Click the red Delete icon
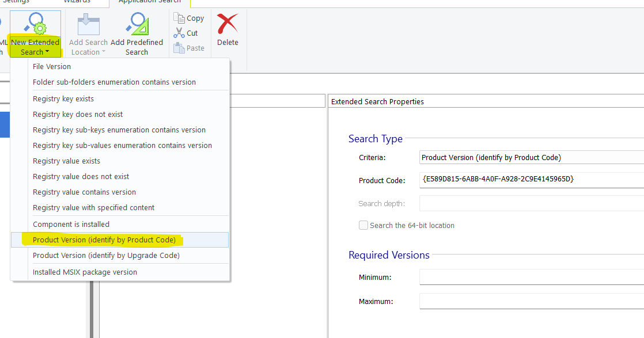644x338 pixels. coord(228,25)
